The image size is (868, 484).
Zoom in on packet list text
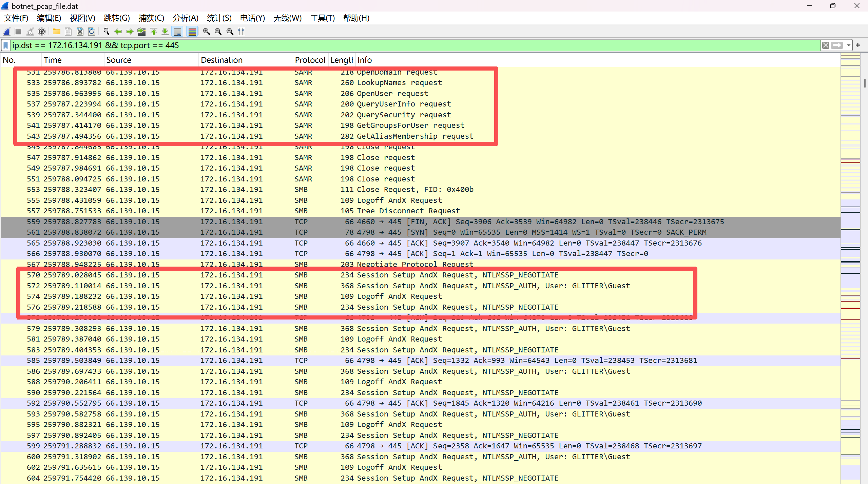[x=206, y=32]
